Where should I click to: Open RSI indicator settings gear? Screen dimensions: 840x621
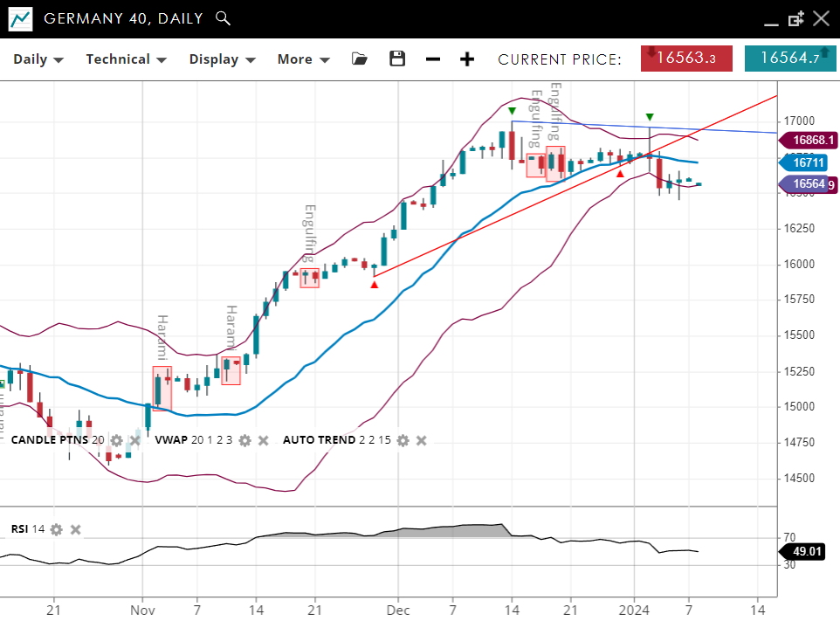(x=57, y=529)
